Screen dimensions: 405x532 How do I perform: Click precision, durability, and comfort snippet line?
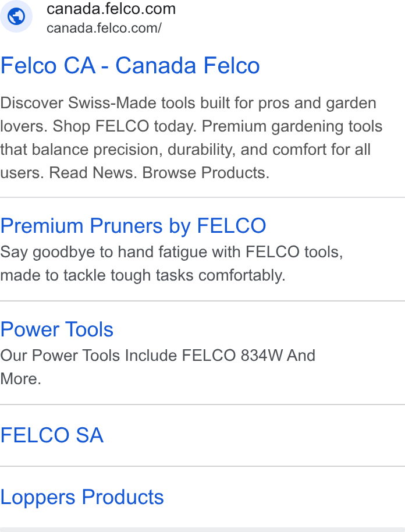185,150
